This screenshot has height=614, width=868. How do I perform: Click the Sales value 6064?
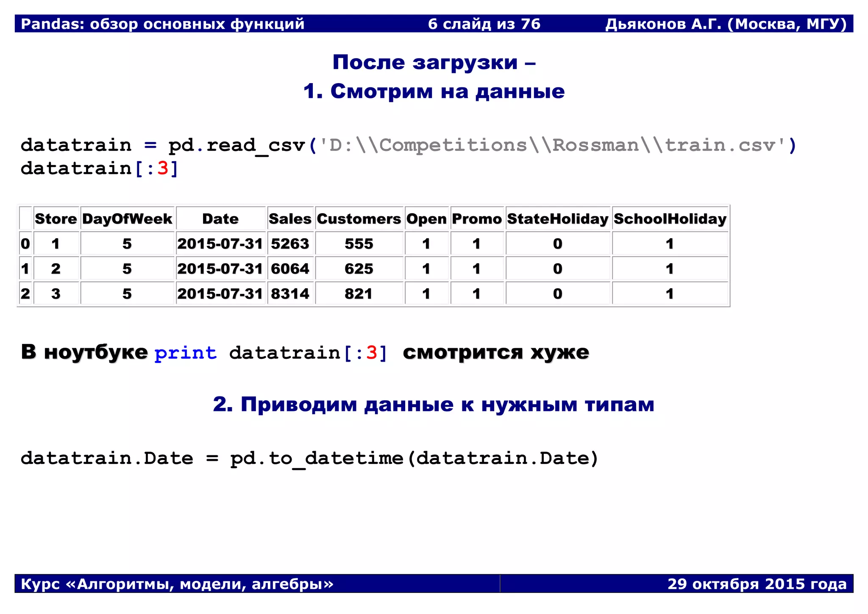290,269
